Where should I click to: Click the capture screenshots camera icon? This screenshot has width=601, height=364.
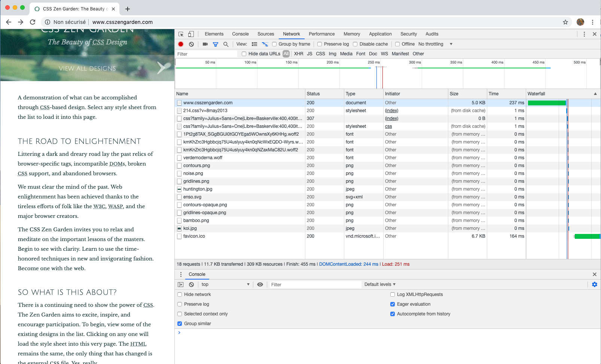click(x=205, y=44)
